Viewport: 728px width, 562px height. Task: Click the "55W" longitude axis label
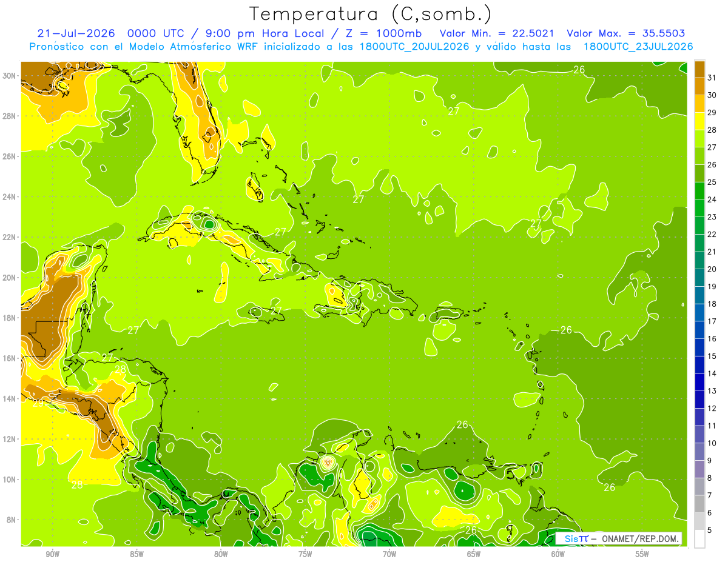[642, 555]
